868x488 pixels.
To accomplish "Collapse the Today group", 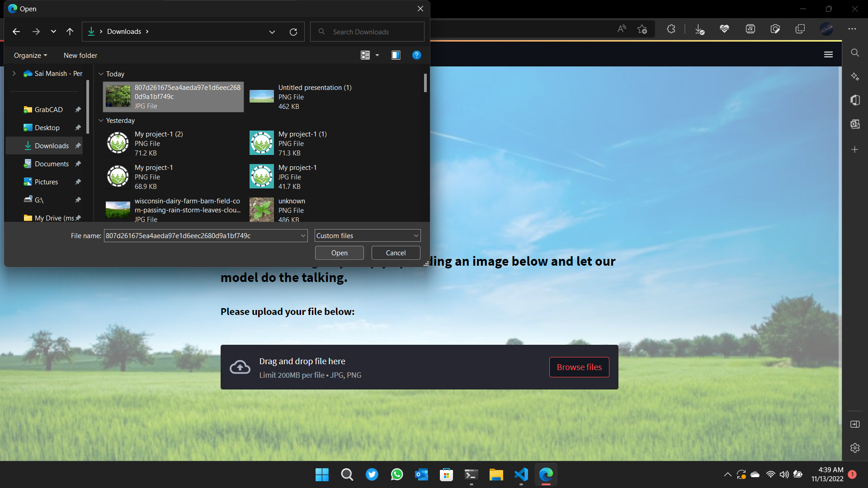I will (101, 74).
